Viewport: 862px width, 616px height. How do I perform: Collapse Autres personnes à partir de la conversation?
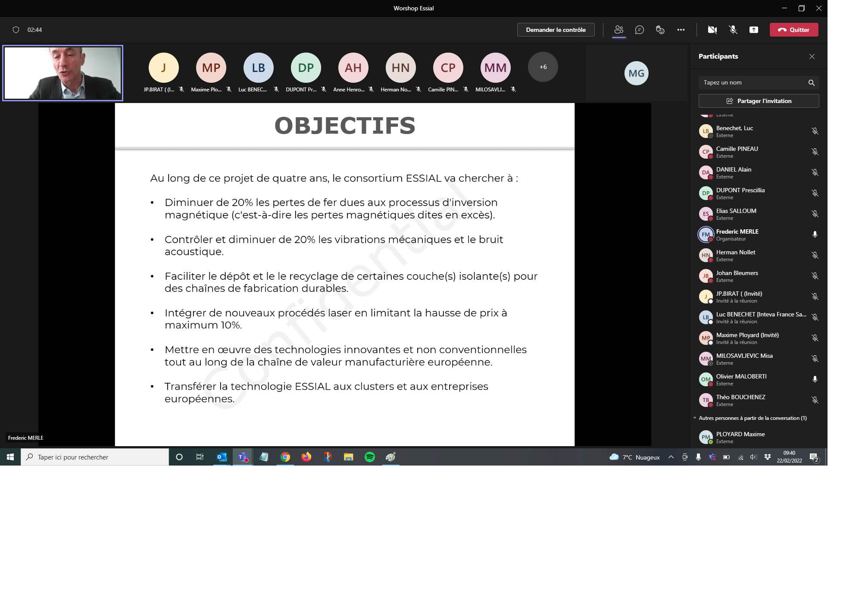[x=695, y=418]
